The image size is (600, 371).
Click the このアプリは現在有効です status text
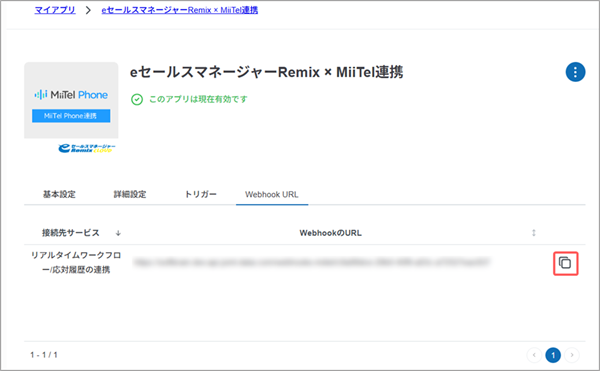198,99
